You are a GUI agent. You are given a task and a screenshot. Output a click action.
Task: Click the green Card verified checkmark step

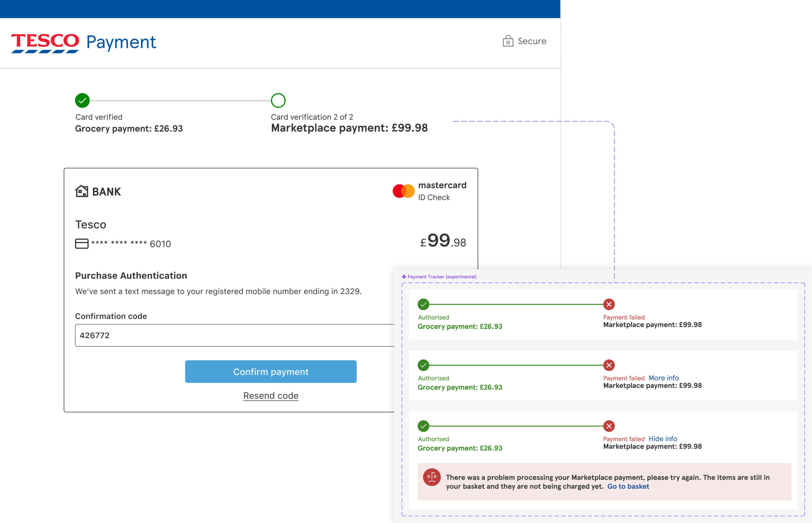pos(82,100)
